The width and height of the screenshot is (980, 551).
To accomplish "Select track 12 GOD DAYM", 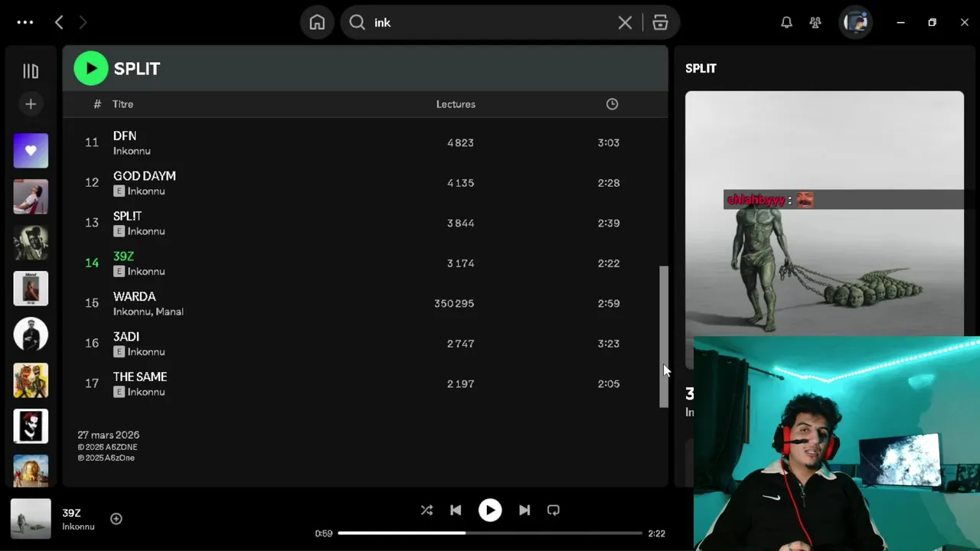I will coord(365,183).
